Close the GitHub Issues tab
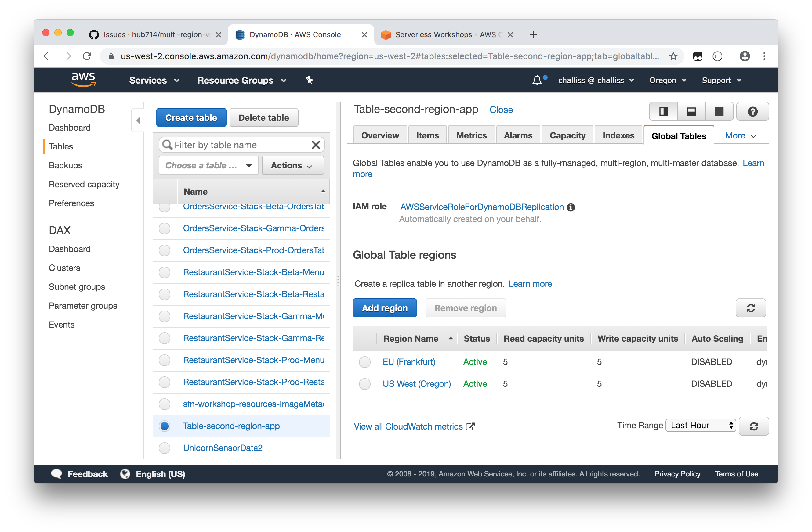The width and height of the screenshot is (812, 532). click(x=219, y=35)
